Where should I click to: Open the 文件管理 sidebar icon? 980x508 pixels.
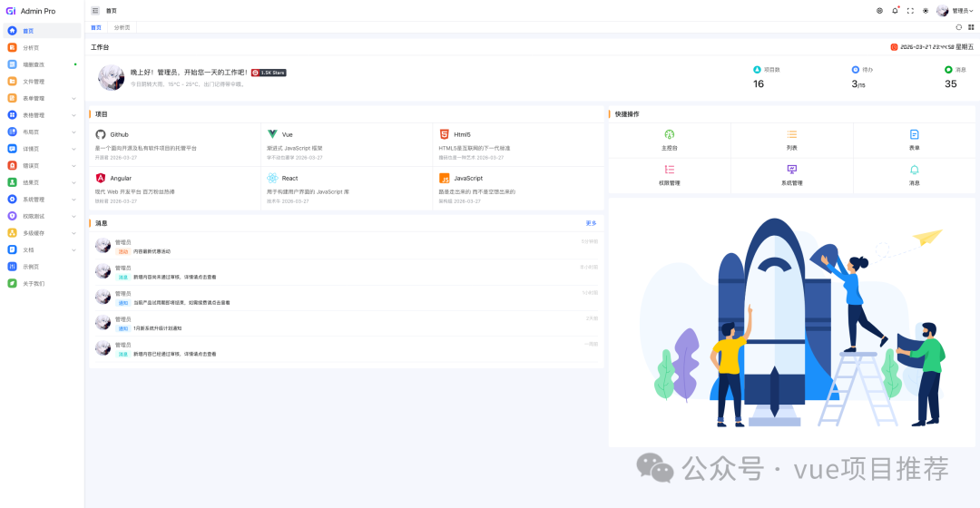click(x=12, y=82)
